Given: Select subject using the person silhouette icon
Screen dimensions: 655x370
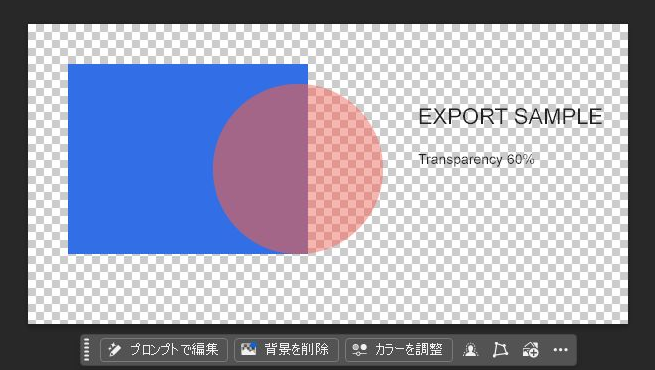Looking at the screenshot, I should 470,350.
